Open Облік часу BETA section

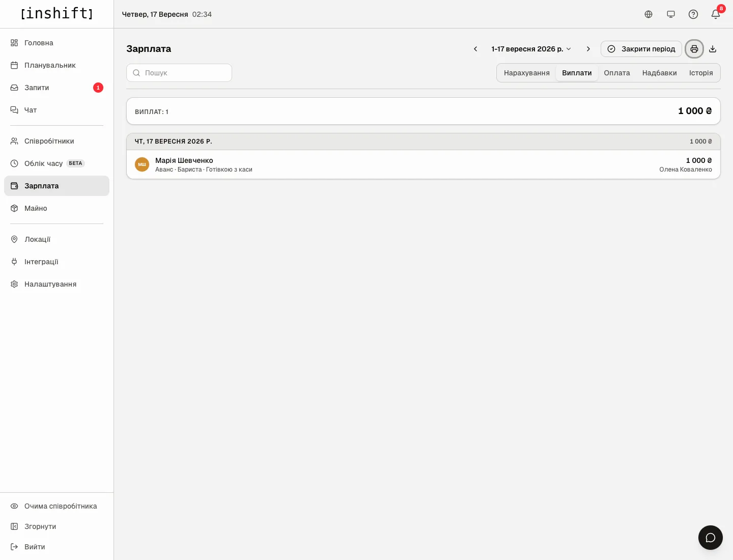click(x=57, y=163)
